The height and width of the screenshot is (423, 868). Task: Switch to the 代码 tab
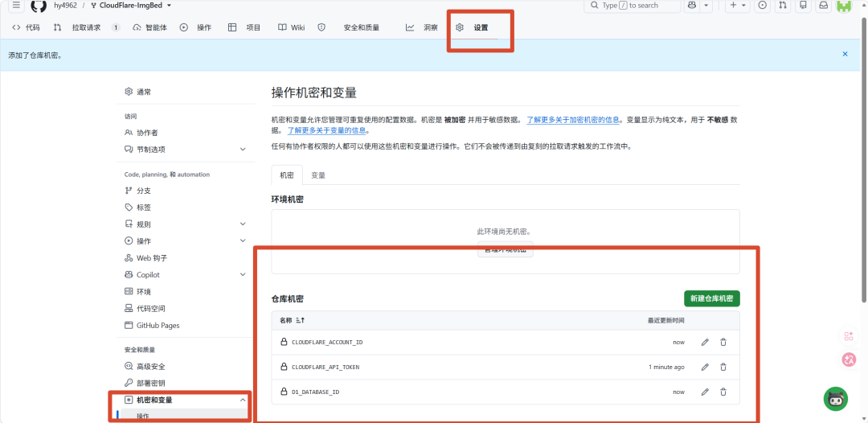(26, 27)
